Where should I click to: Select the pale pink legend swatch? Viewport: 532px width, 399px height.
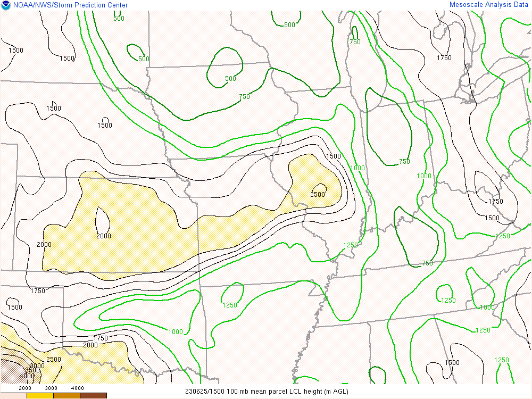[x=13, y=396]
